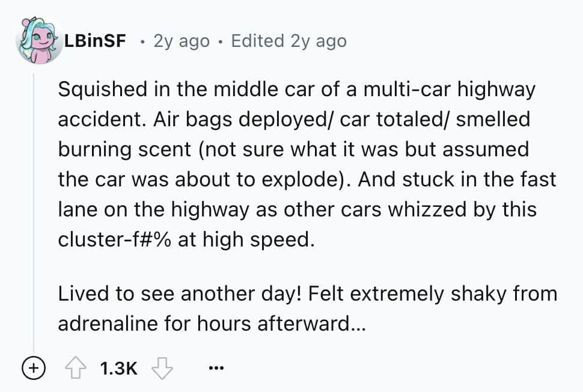
Task: Click the first "2y ago" timestamp
Action: pos(182,41)
